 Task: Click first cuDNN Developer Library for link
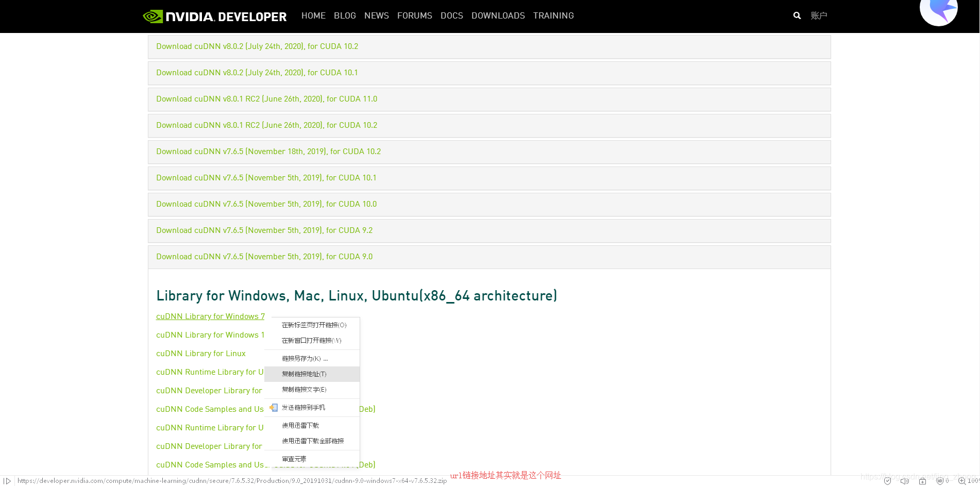209,391
